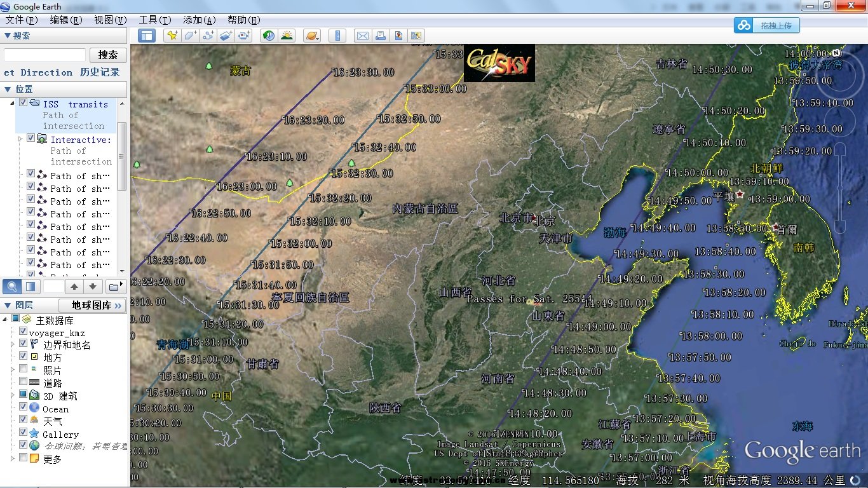Click the 拖拽上传 upload button
The image size is (868, 488).
point(776,26)
